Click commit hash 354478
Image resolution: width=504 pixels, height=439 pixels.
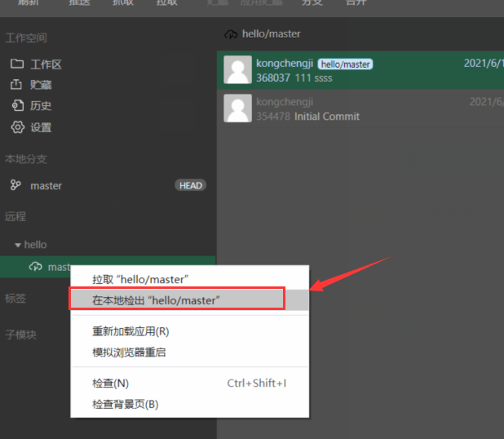point(273,116)
